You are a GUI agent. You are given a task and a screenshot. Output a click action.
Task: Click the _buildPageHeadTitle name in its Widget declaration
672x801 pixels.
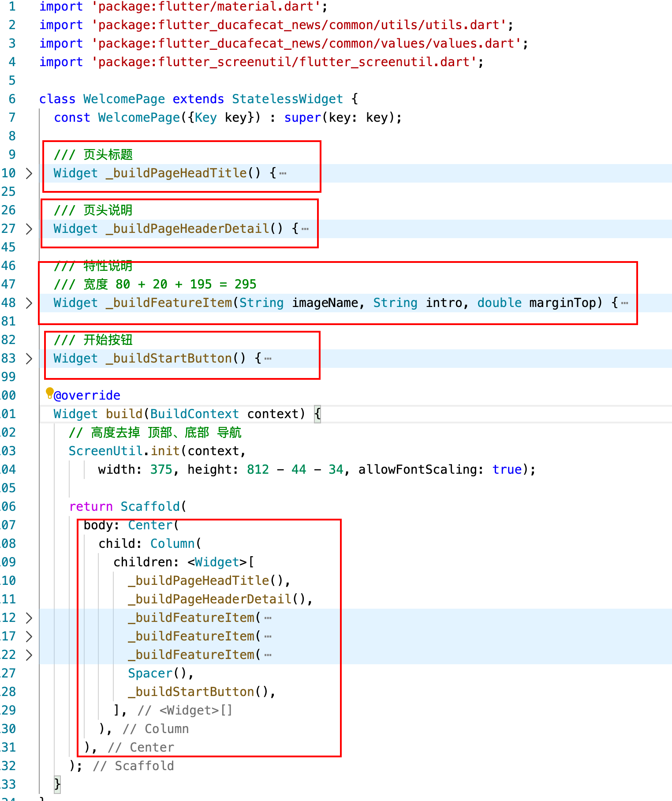point(176,173)
